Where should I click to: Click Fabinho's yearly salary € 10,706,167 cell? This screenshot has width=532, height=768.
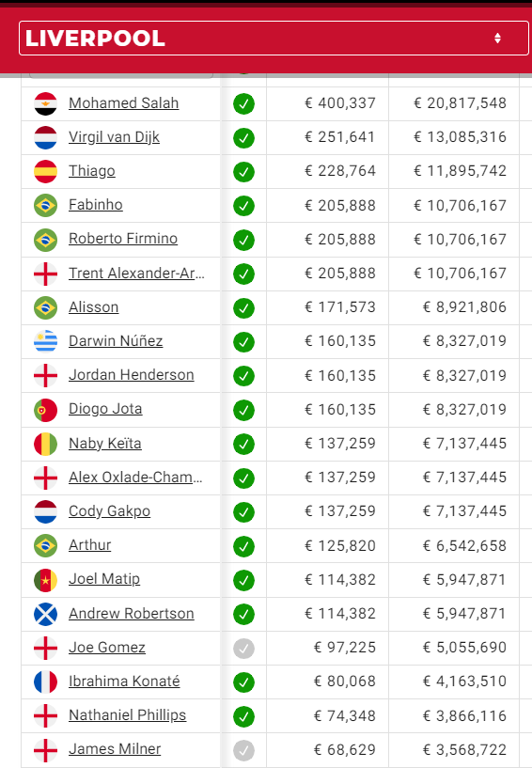[460, 205]
